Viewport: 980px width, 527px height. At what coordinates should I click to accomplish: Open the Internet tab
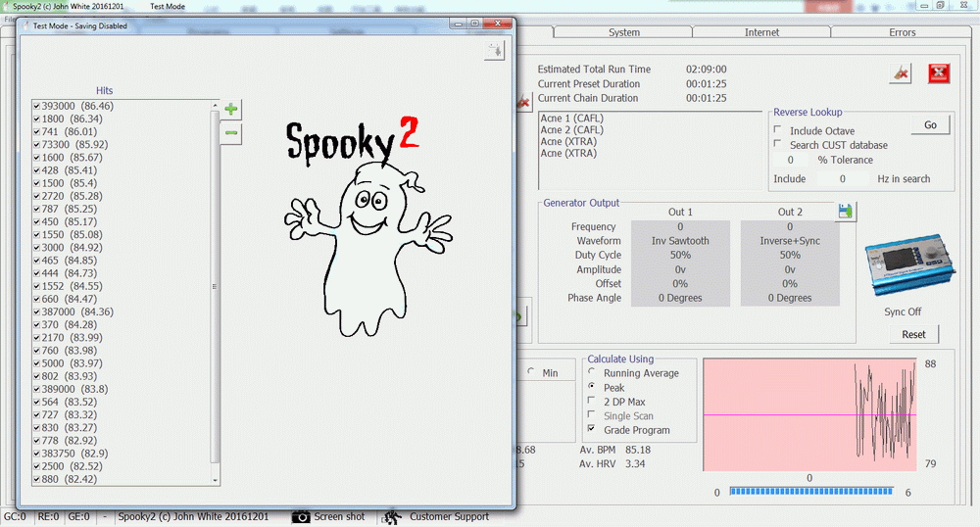(761, 32)
